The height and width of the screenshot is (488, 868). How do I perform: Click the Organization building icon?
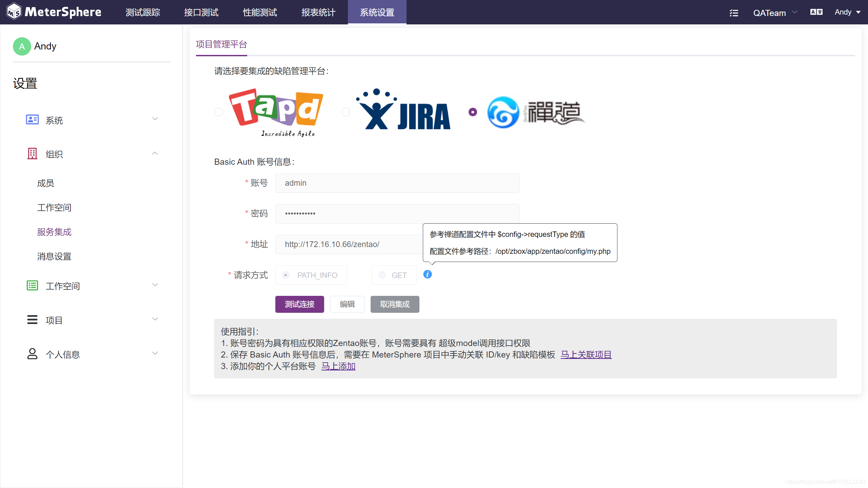click(x=32, y=154)
